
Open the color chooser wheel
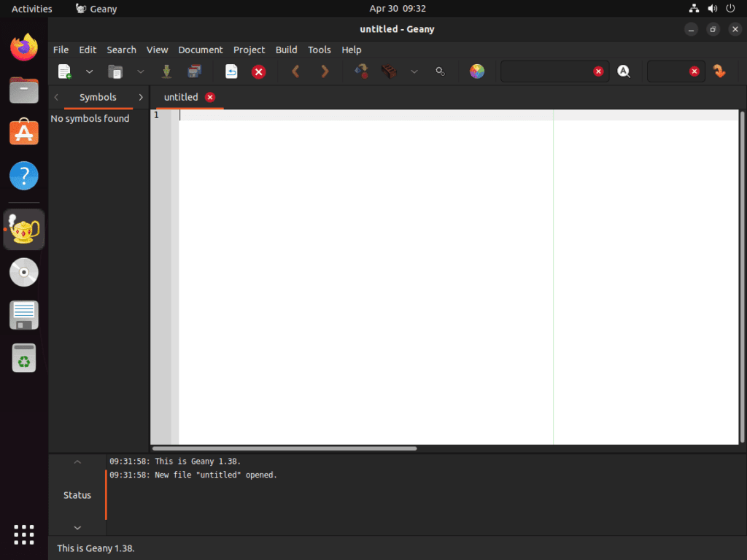point(477,71)
